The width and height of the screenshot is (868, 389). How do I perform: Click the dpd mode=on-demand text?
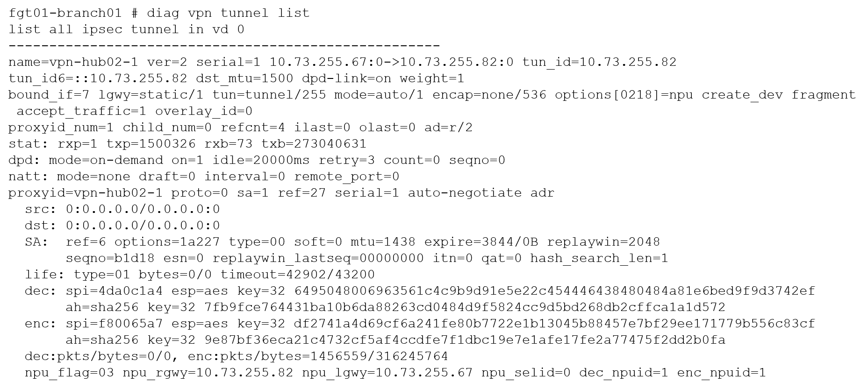[106, 160]
